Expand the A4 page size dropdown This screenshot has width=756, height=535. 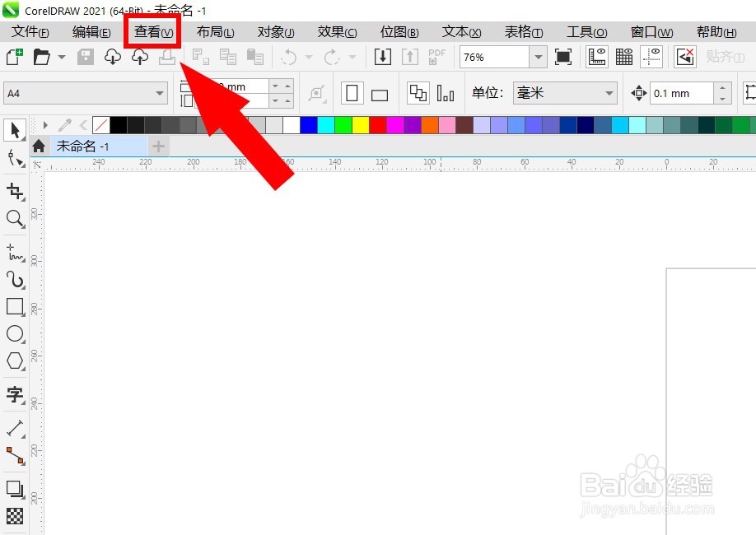point(160,93)
